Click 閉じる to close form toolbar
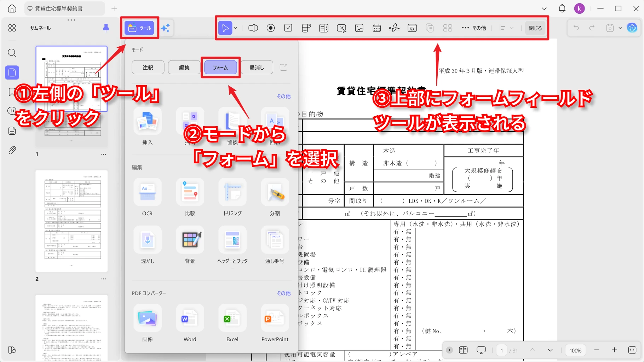Image resolution: width=644 pixels, height=362 pixels. (535, 28)
